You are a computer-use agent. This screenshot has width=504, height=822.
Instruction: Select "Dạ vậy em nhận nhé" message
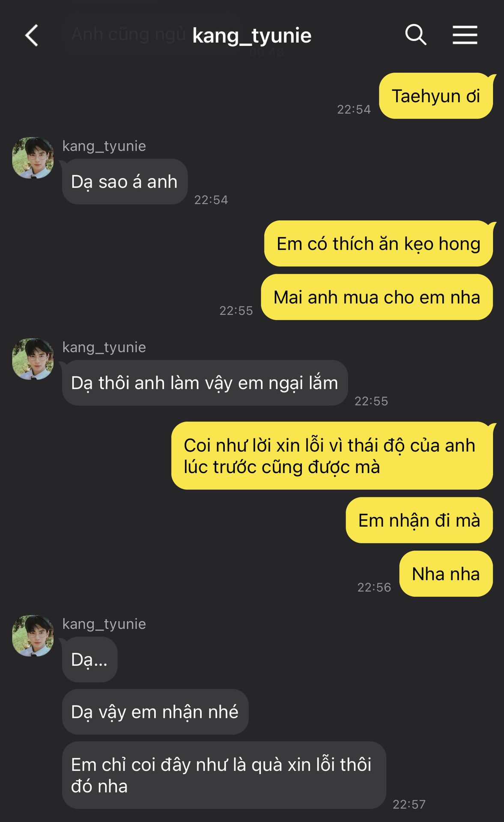point(155,712)
